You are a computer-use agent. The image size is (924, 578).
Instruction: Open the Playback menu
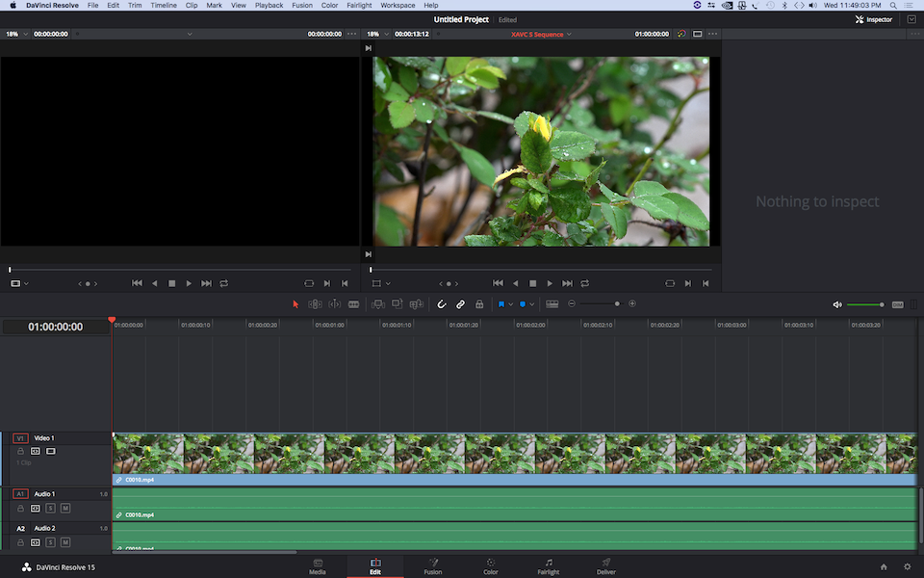[269, 6]
